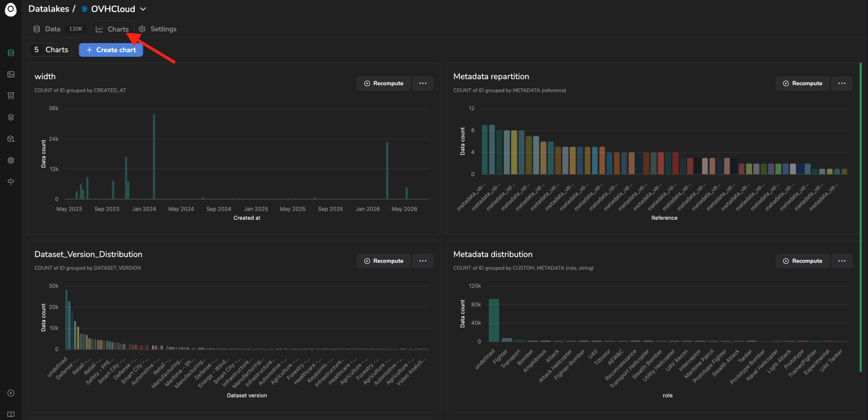This screenshot has width=868, height=420.
Task: Open the signpost icon in left sidebar
Action: click(x=10, y=182)
